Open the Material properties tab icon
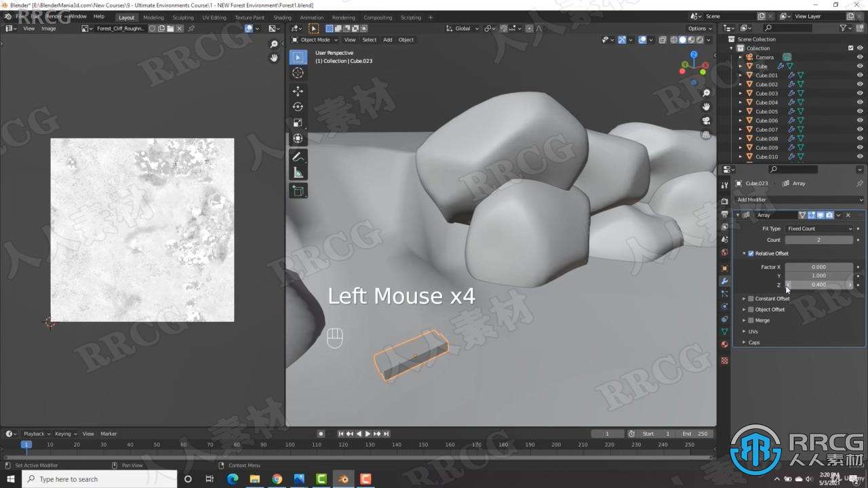 tap(724, 344)
